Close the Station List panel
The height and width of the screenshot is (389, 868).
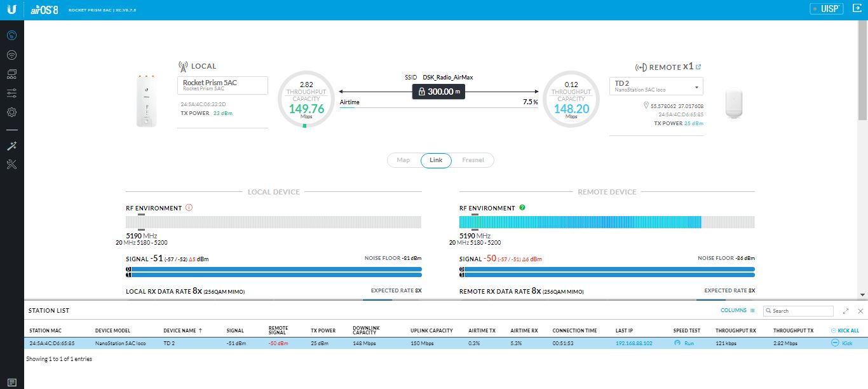point(860,311)
